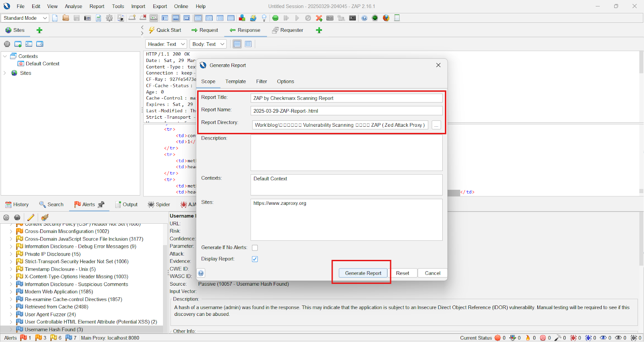Uncheck the Display Report checkbox

(255, 259)
